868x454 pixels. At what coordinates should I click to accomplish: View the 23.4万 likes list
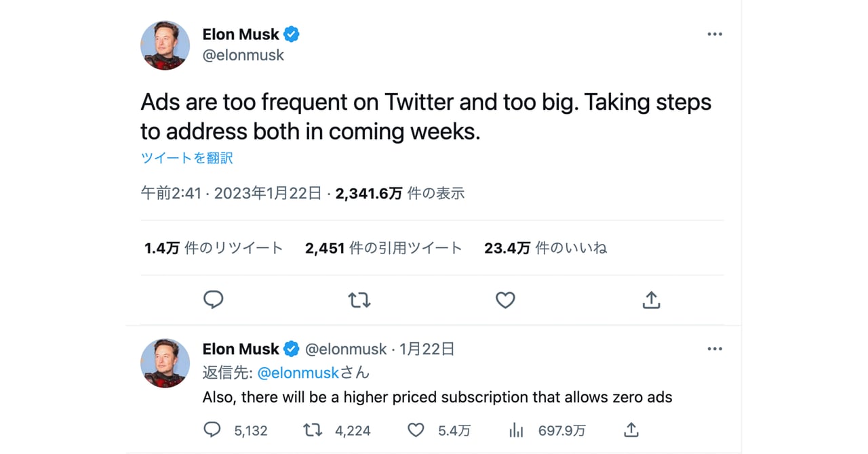tap(546, 248)
